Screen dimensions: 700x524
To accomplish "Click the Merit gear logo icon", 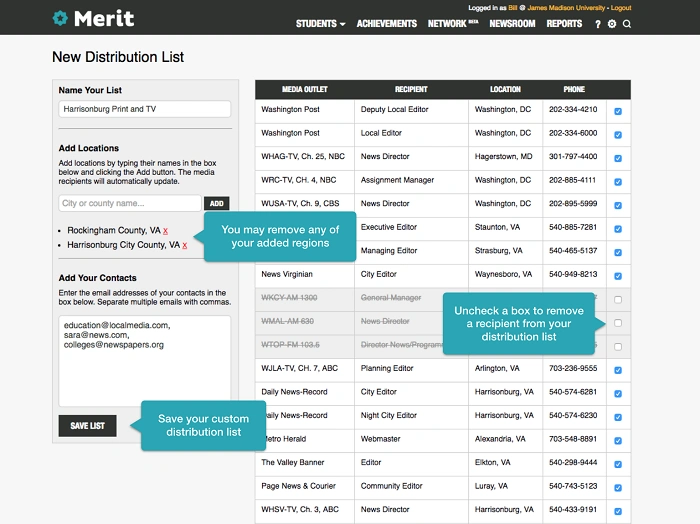I will click(x=60, y=18).
